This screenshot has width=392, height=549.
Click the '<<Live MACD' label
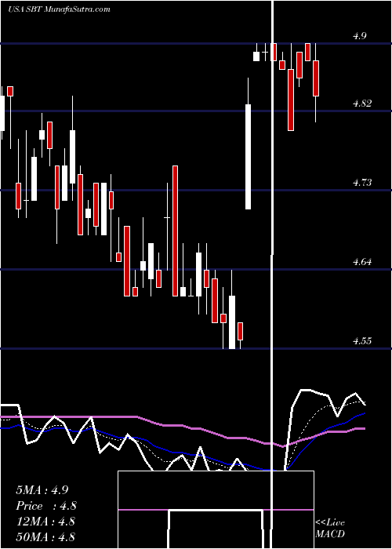pos(330,529)
